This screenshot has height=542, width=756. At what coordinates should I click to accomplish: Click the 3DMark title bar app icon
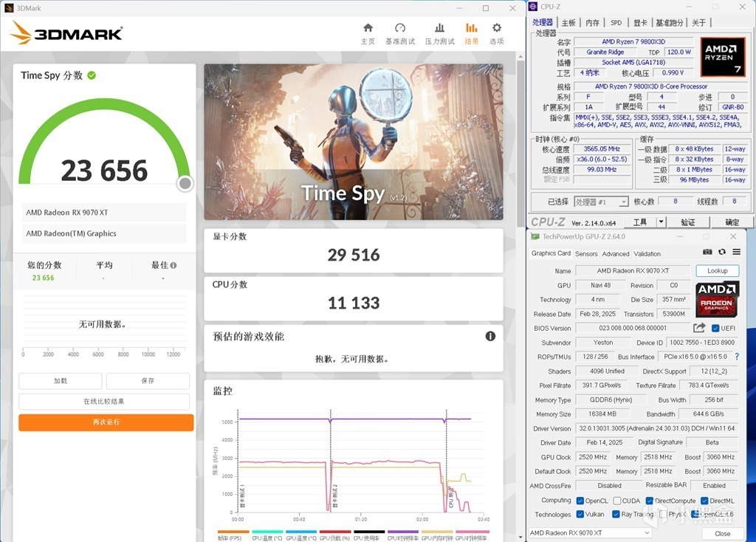coord(9,8)
